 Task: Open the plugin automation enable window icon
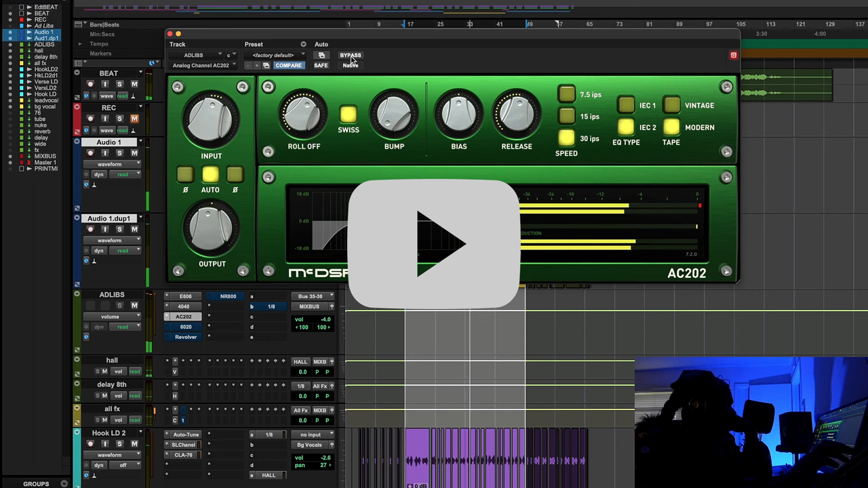tap(321, 55)
